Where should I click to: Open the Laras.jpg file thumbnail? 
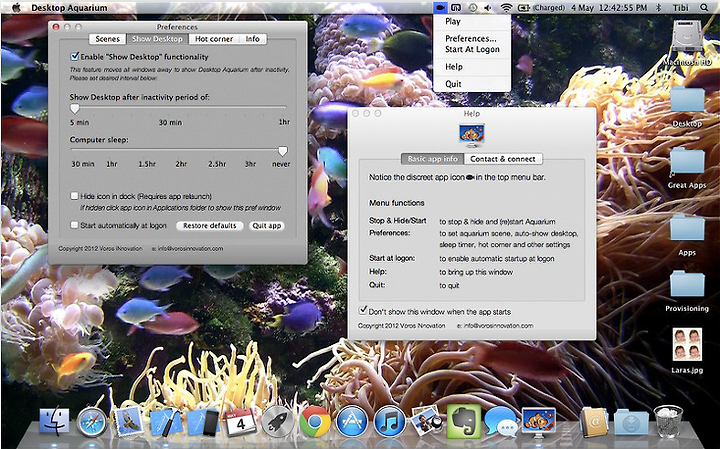pos(687,344)
